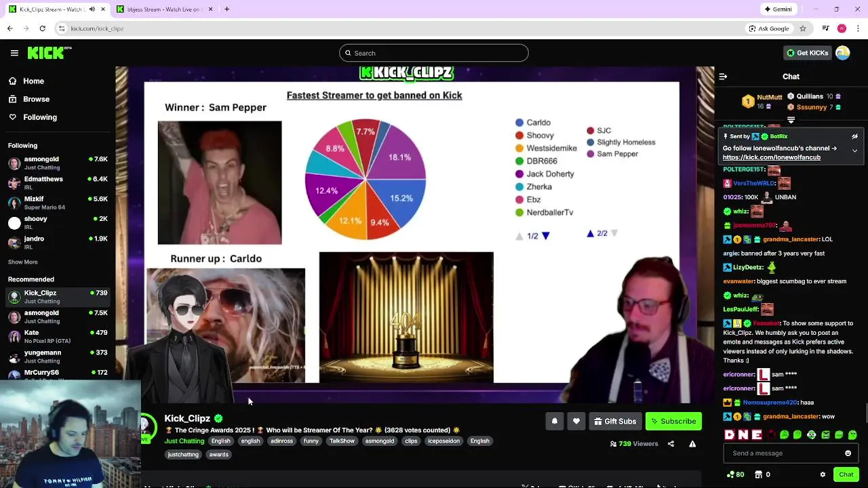
Task: Click the TalkShow tag
Action: coord(342,441)
